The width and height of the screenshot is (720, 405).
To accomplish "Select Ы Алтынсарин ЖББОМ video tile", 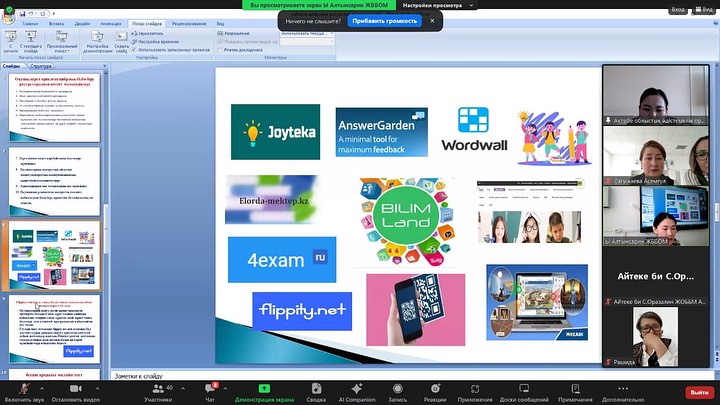I will [x=656, y=216].
